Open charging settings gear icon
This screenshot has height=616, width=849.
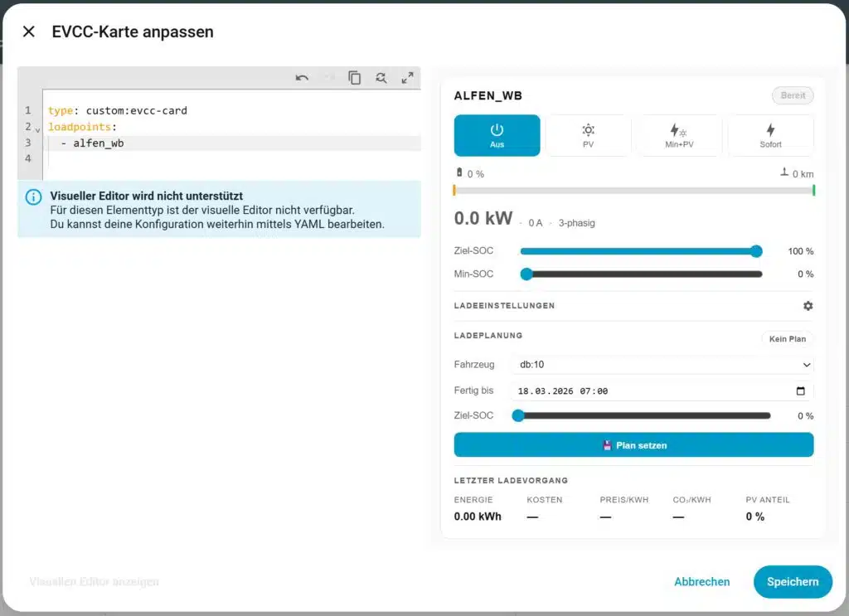[x=808, y=306]
